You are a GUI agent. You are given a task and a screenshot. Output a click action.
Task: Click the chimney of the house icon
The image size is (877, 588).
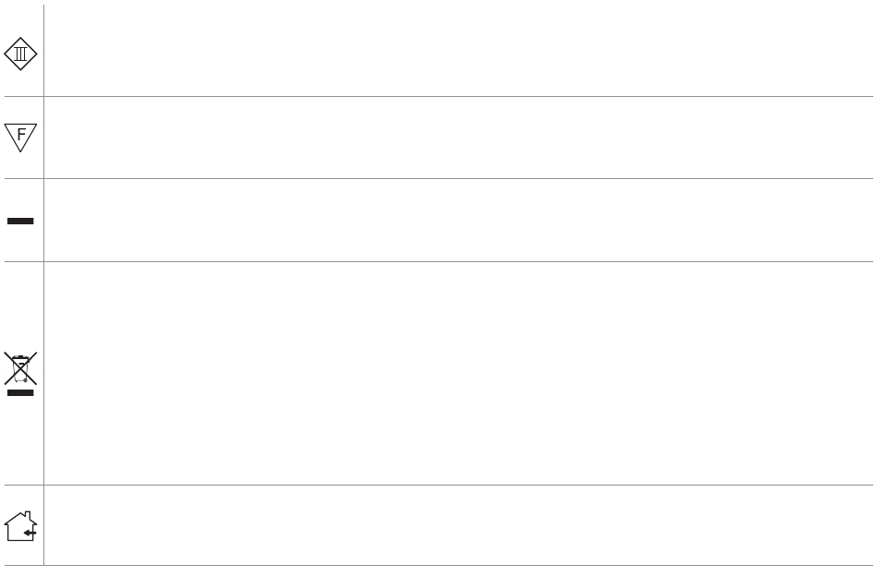28,515
